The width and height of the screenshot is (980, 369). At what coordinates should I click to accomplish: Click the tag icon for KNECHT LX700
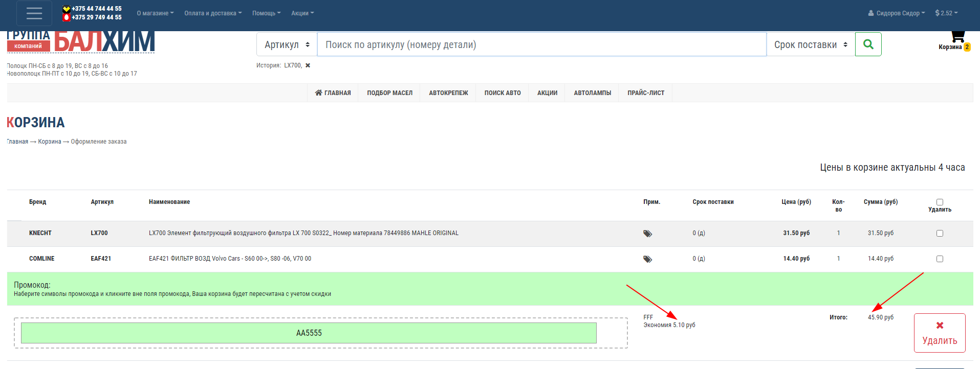(647, 234)
